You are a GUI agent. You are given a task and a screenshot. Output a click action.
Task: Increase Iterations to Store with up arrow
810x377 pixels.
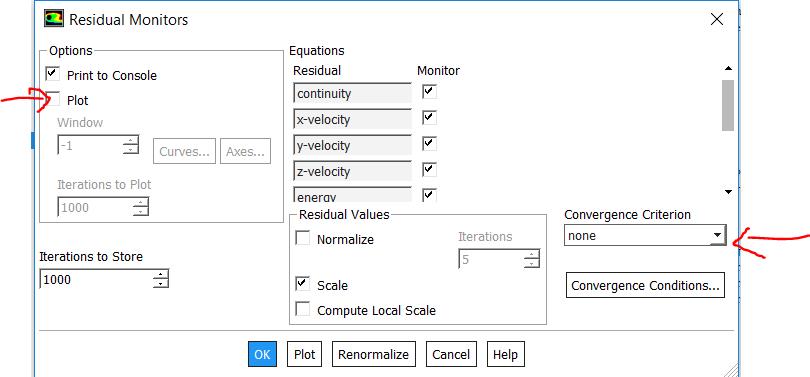(x=161, y=275)
